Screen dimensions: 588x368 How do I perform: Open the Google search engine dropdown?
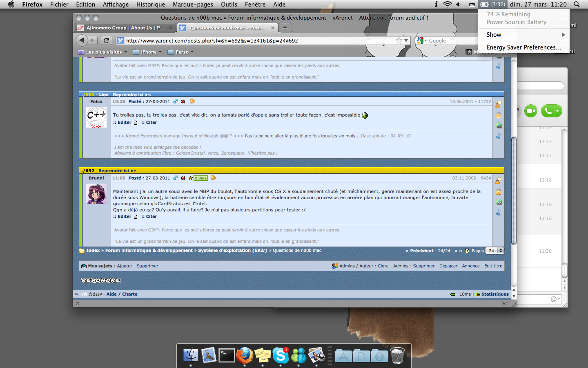click(x=421, y=40)
